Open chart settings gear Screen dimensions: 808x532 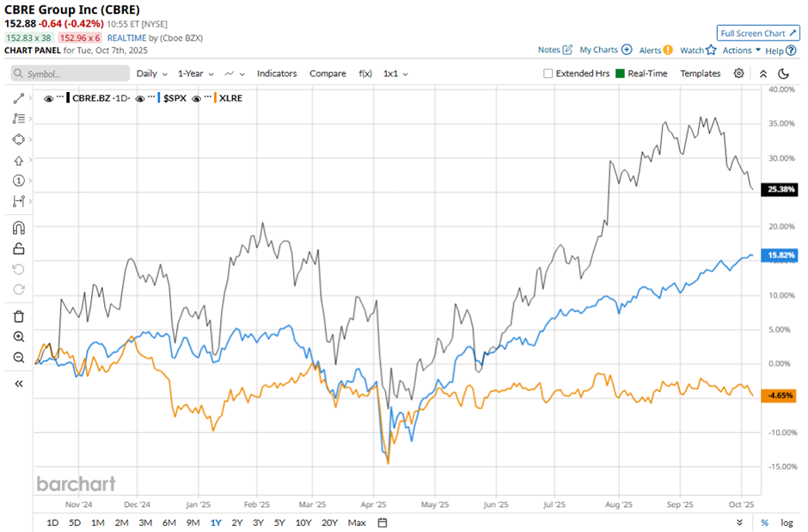[738, 73]
